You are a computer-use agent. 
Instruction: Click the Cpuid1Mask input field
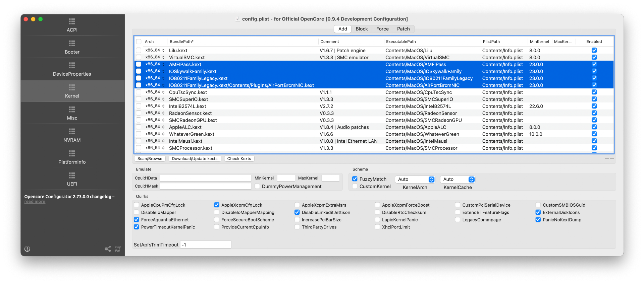click(x=206, y=186)
